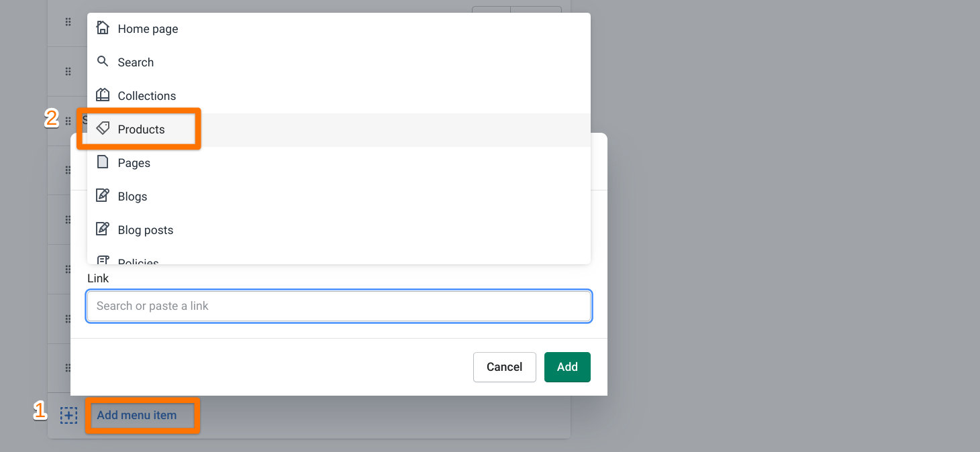Choose Search in the link options

[x=136, y=62]
